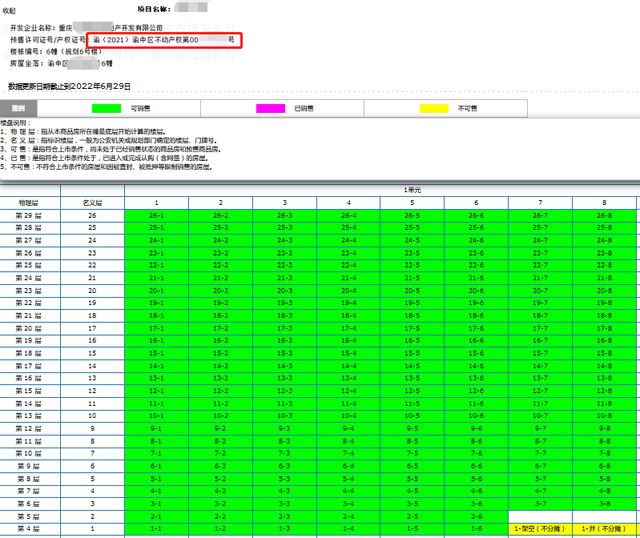Click unit cell 11-8
Viewport: 640px width, 538px height.
604,403
